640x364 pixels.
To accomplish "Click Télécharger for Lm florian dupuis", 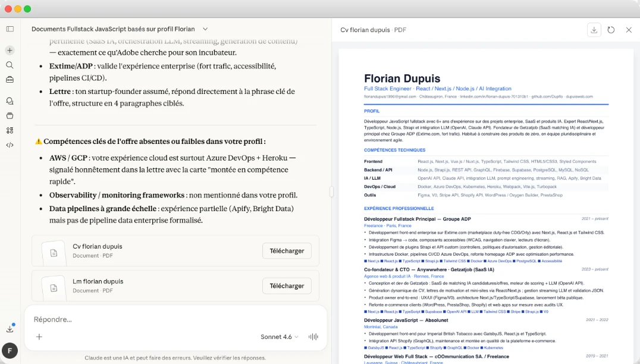I will point(287,286).
